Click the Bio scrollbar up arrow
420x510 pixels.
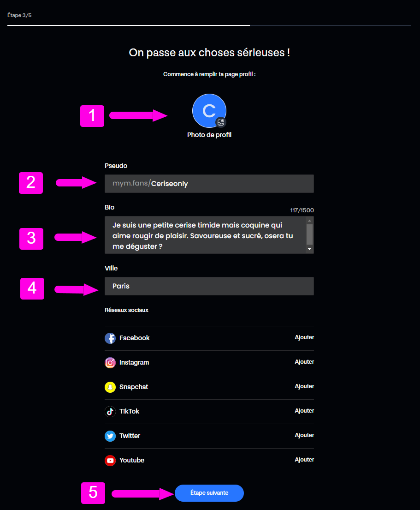click(309, 221)
